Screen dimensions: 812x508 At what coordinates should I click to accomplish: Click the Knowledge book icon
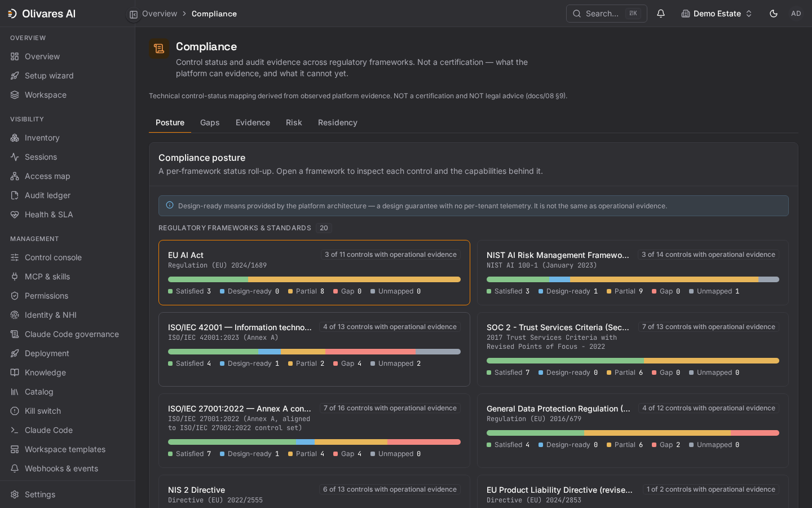[x=15, y=373]
